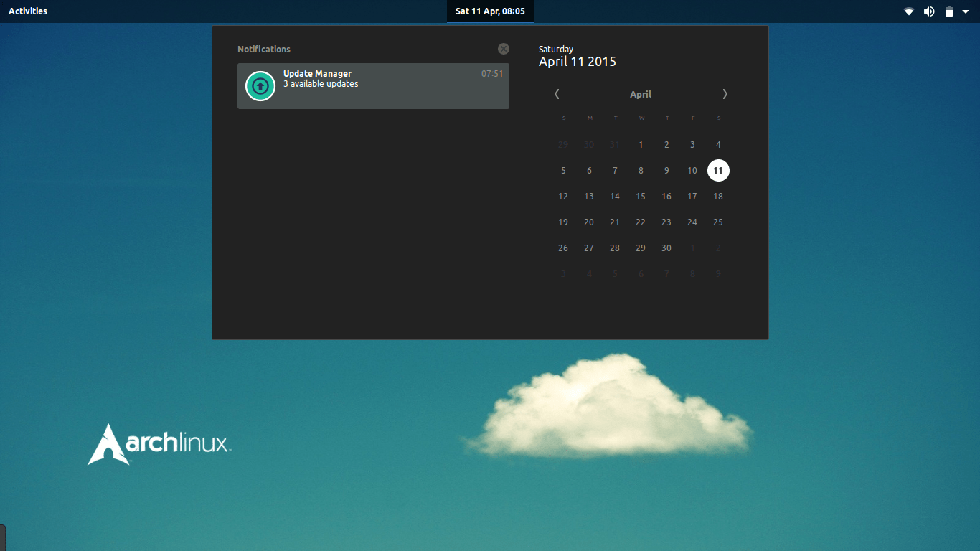Open the Activities overview

click(27, 11)
